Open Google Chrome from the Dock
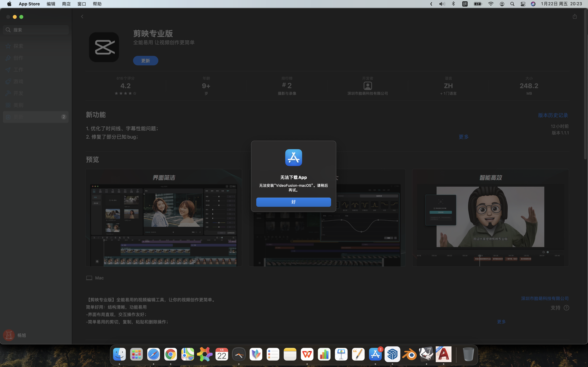This screenshot has width=588, height=367. pyautogui.click(x=170, y=354)
